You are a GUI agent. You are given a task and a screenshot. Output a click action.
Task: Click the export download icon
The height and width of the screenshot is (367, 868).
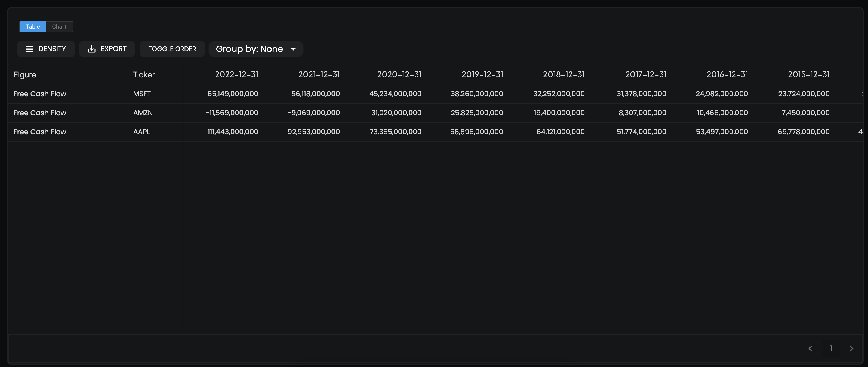coord(92,49)
